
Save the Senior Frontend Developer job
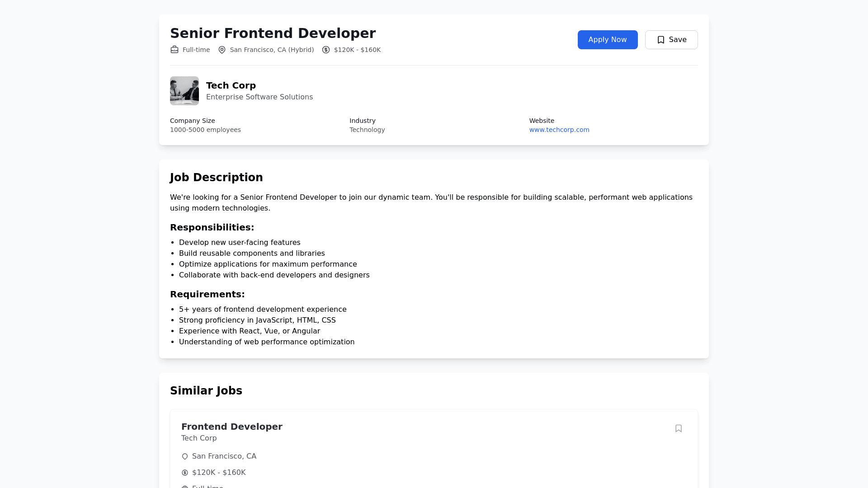click(671, 40)
